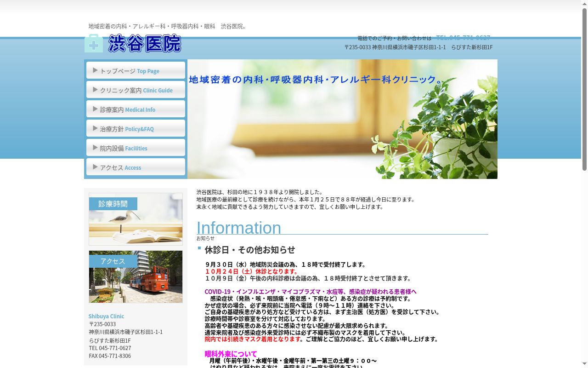
Task: Open the トップページ Top Page menu
Action: click(136, 70)
